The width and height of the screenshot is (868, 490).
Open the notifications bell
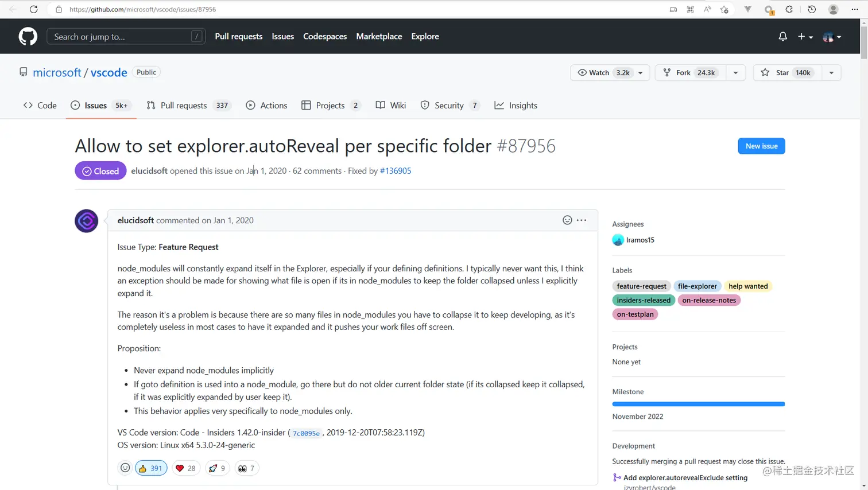(782, 36)
